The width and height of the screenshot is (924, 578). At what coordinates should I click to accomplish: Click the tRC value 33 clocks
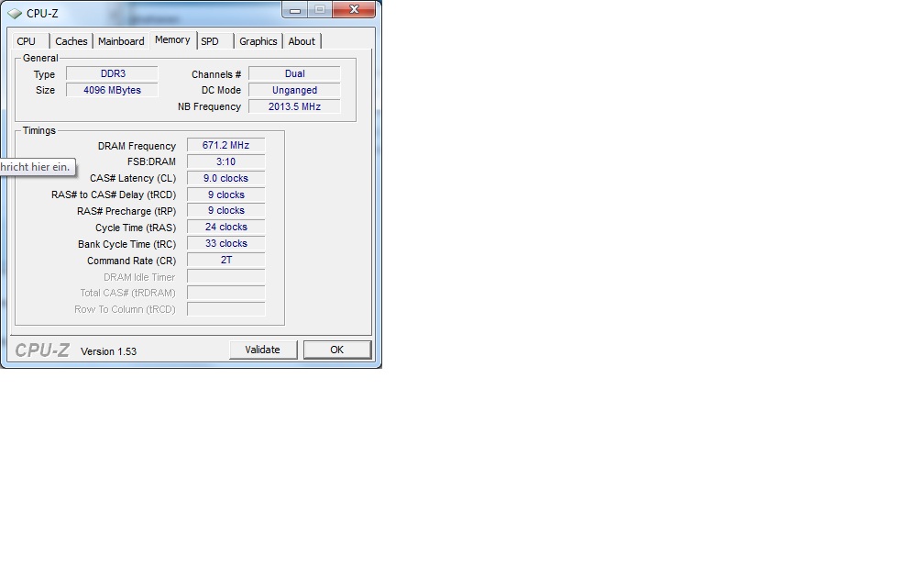[225, 244]
